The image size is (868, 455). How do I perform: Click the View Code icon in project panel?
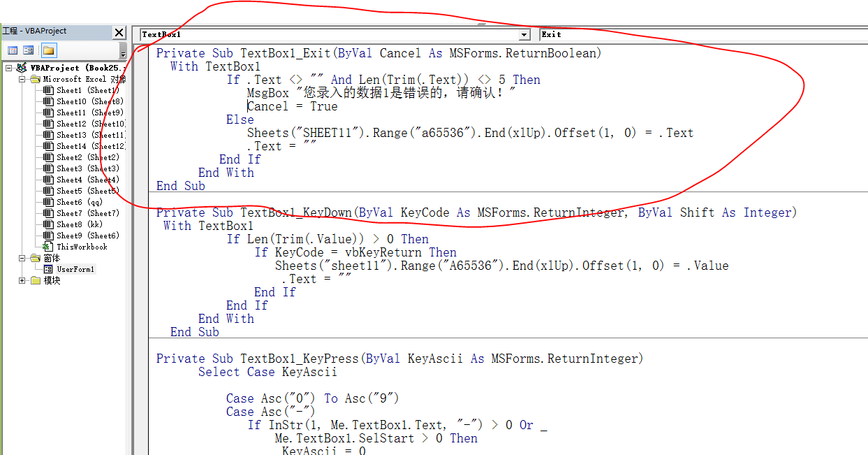13,50
